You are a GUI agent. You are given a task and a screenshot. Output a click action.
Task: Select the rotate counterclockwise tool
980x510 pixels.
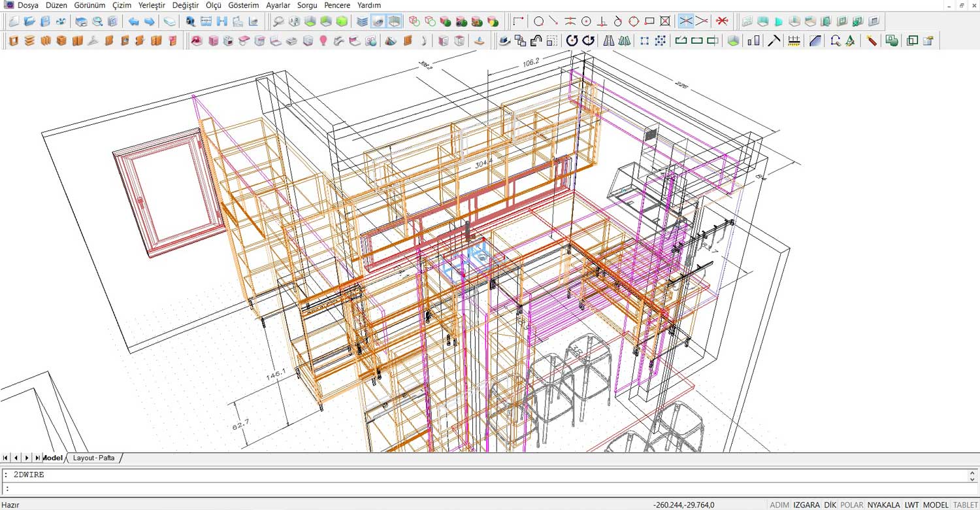click(x=572, y=41)
